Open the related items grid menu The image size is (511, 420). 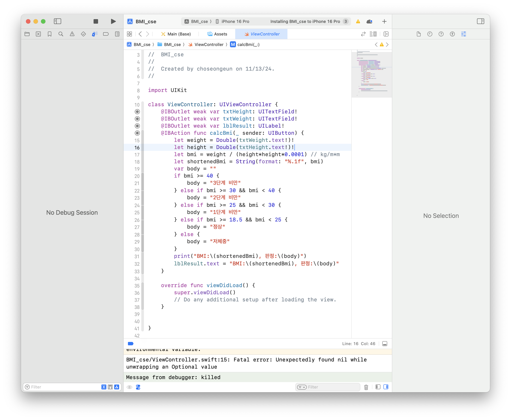tap(130, 34)
